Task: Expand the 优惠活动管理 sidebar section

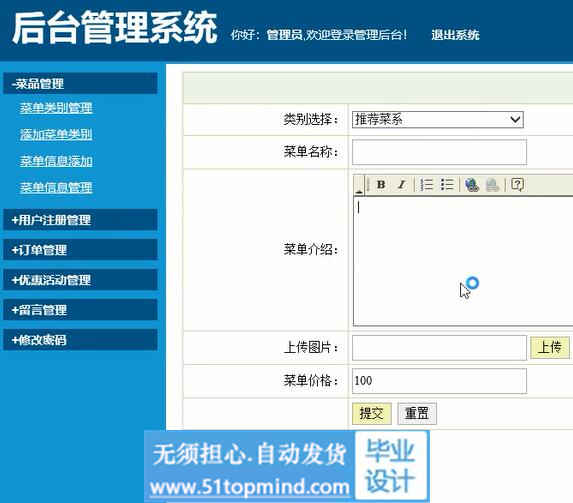Action: pyautogui.click(x=80, y=280)
